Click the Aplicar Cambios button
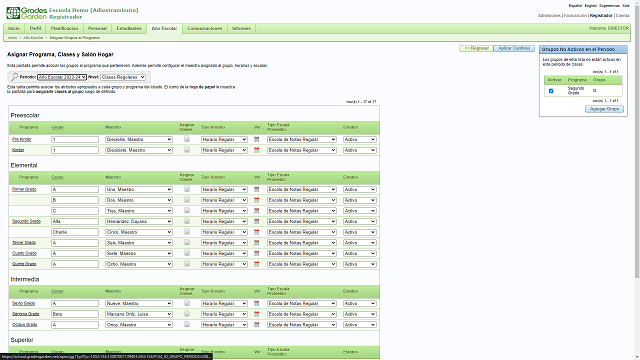640x360 pixels. (514, 48)
